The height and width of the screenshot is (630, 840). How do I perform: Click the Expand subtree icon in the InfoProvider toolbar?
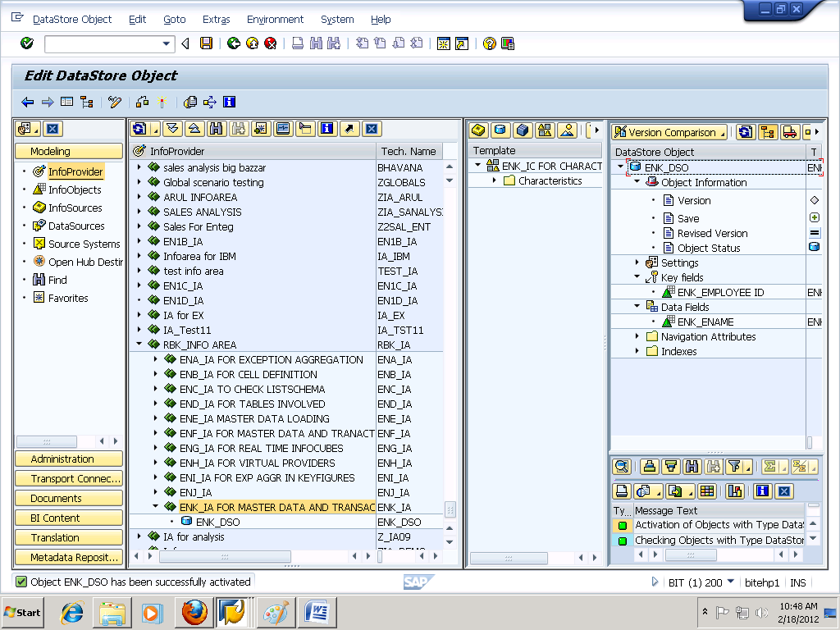pos(172,129)
